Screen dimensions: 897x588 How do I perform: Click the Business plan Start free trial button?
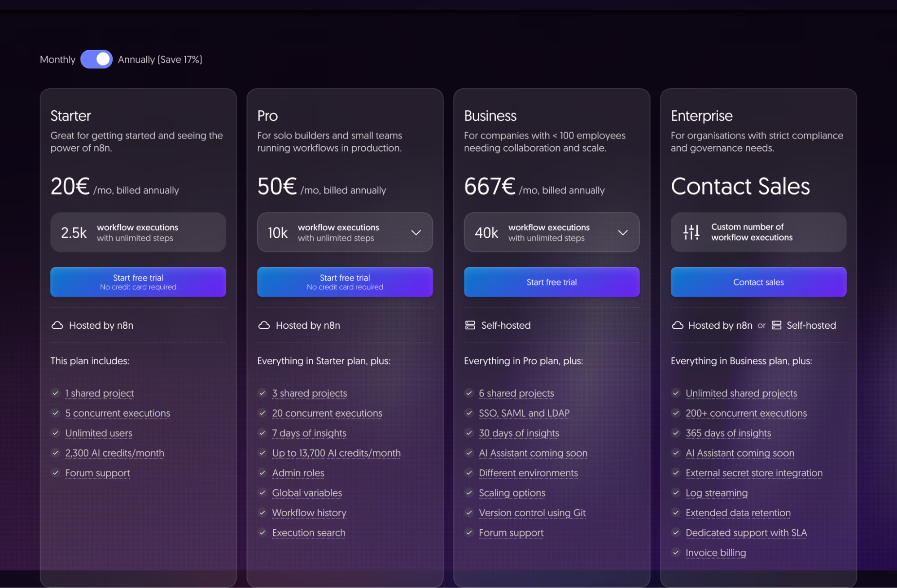click(551, 282)
